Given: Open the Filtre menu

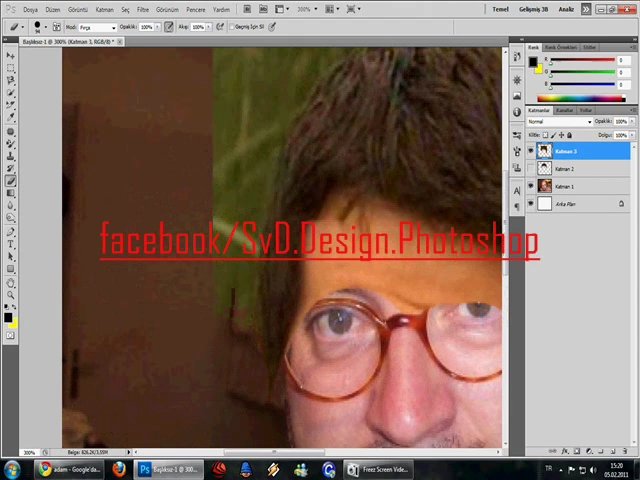Looking at the screenshot, I should pyautogui.click(x=143, y=9).
